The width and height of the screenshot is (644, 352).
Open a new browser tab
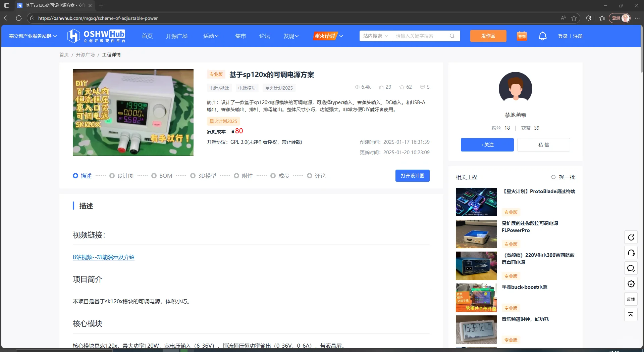(x=101, y=5)
